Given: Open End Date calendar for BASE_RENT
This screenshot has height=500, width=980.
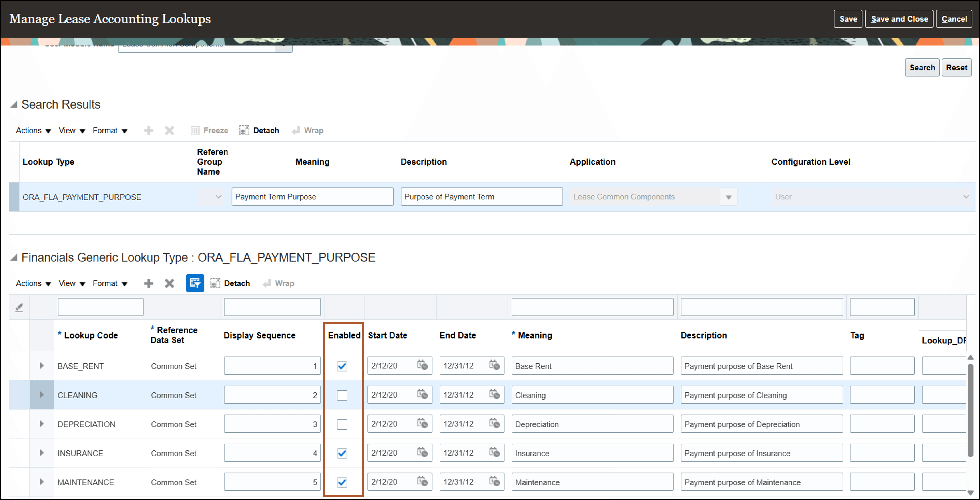Looking at the screenshot, I should pos(494,366).
